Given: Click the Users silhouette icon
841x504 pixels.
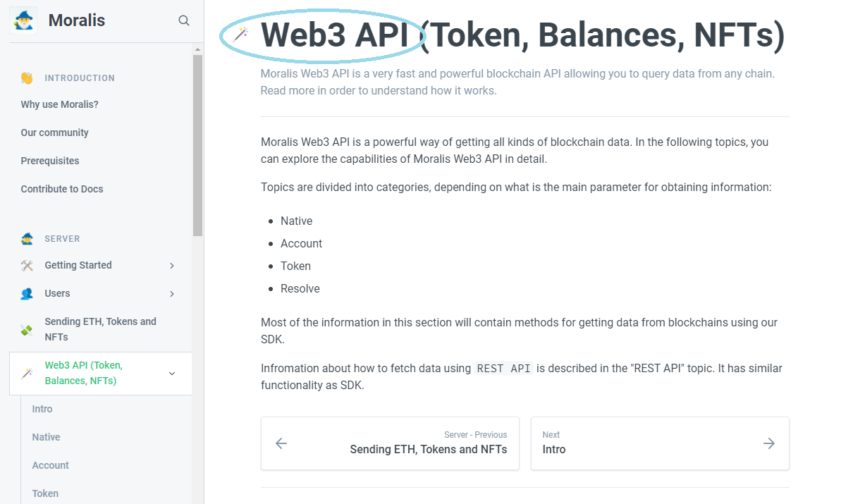Looking at the screenshot, I should 27,294.
